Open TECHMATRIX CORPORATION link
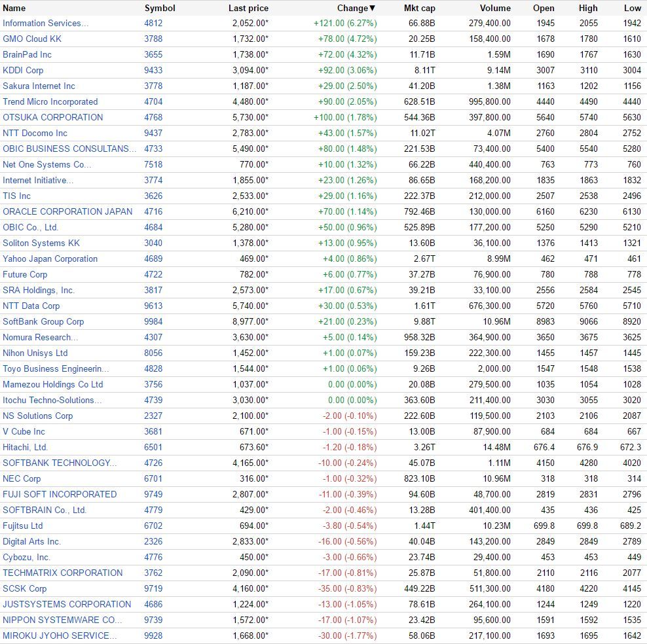 (63, 573)
